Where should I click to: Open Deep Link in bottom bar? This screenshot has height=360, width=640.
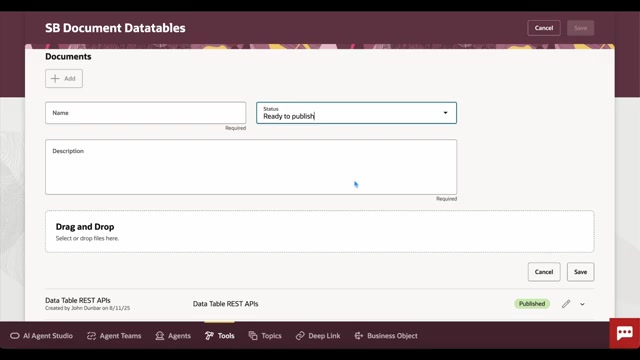(x=318, y=336)
